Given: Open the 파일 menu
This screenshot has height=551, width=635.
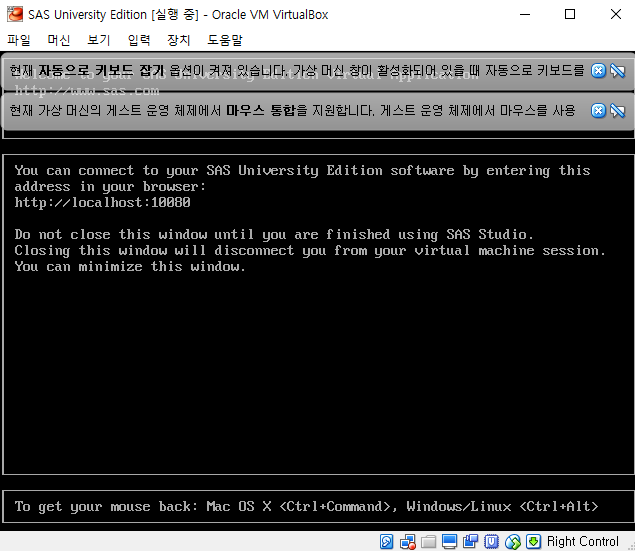Looking at the screenshot, I should pyautogui.click(x=19, y=40).
